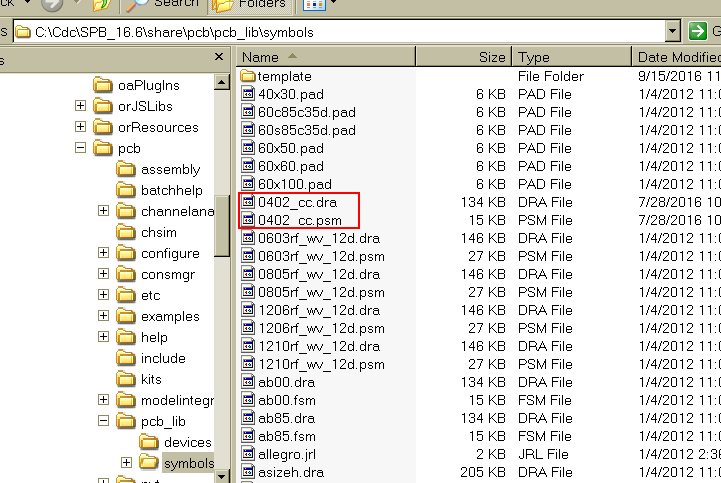Click the asizeh.dra file icon
The width and height of the screenshot is (721, 483).
[x=248, y=472]
